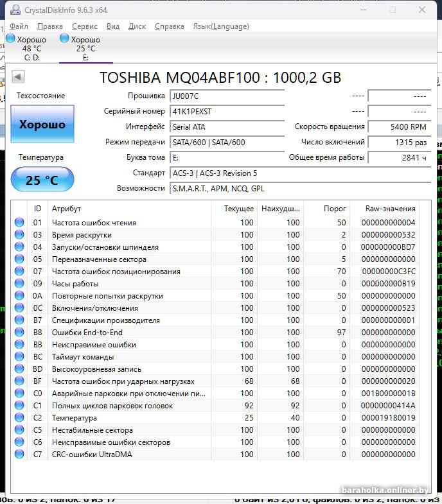This screenshot has width=442, height=504.
Task: Select the E: disk tab
Action: pos(85,48)
